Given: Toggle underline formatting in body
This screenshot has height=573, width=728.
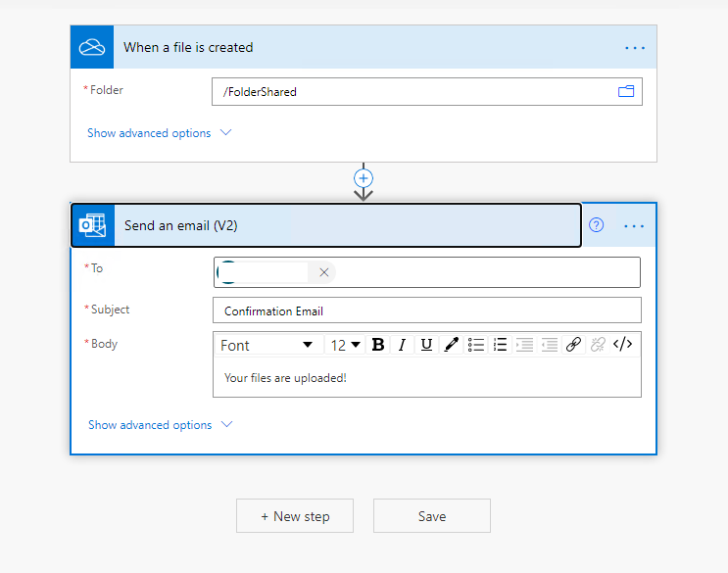Looking at the screenshot, I should [426, 345].
